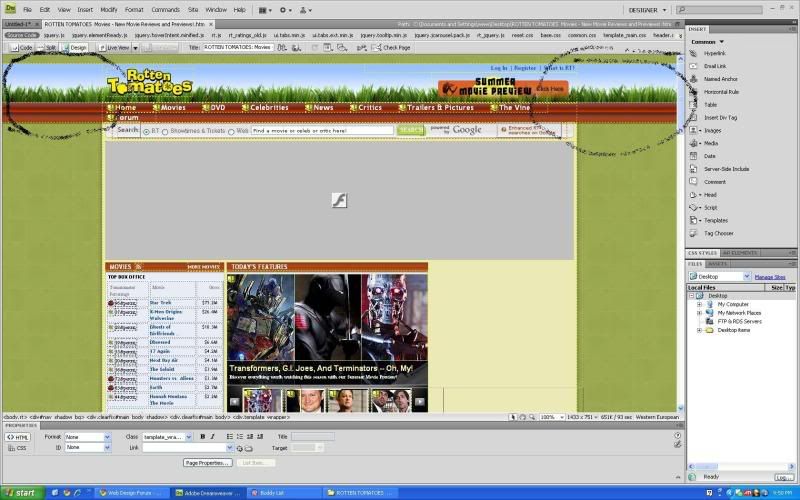Click the Page Properties button
Viewport: 800px width, 500px height.
pyautogui.click(x=207, y=463)
